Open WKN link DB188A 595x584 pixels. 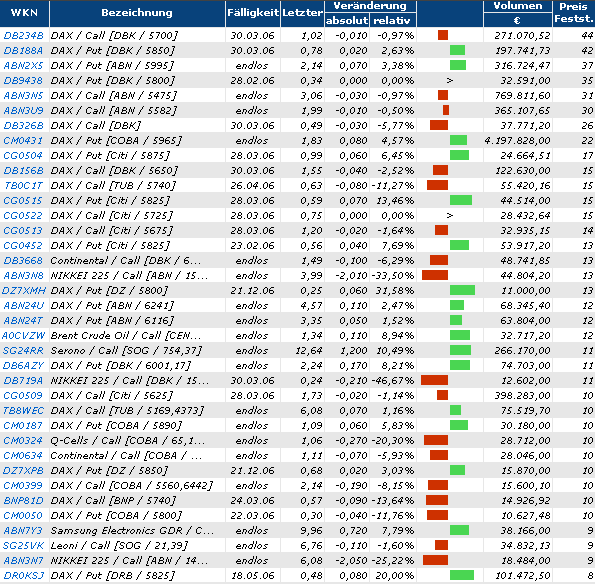[23, 50]
